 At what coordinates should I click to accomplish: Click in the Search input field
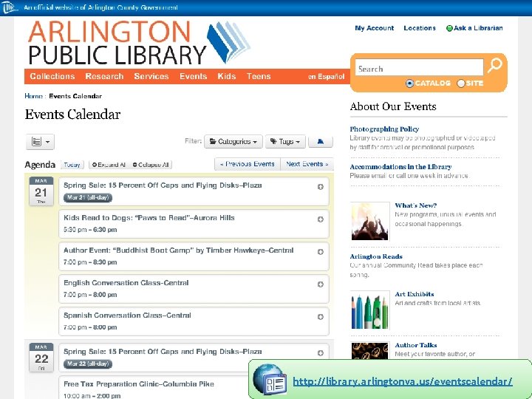point(419,67)
